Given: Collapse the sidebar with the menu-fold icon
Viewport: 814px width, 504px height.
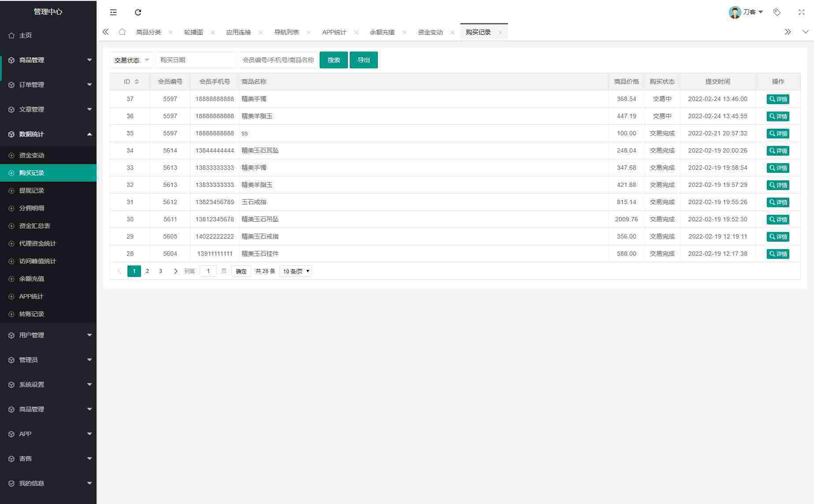Looking at the screenshot, I should point(113,12).
